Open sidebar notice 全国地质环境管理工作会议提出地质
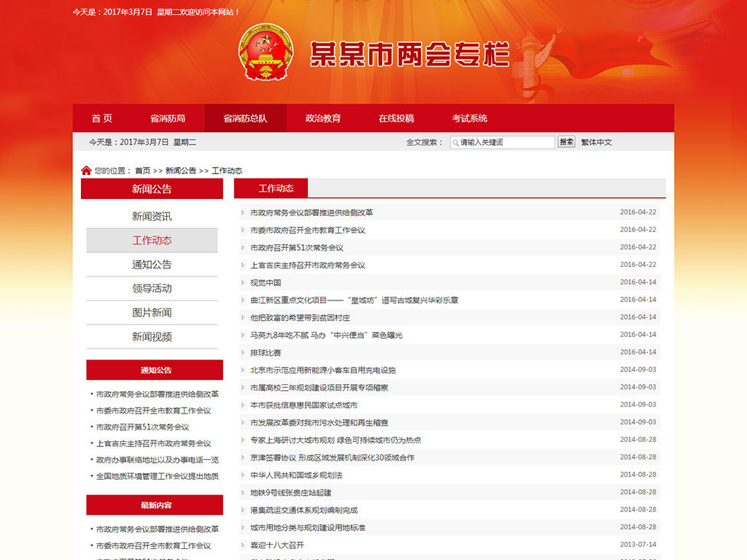The width and height of the screenshot is (747, 560). (x=158, y=476)
